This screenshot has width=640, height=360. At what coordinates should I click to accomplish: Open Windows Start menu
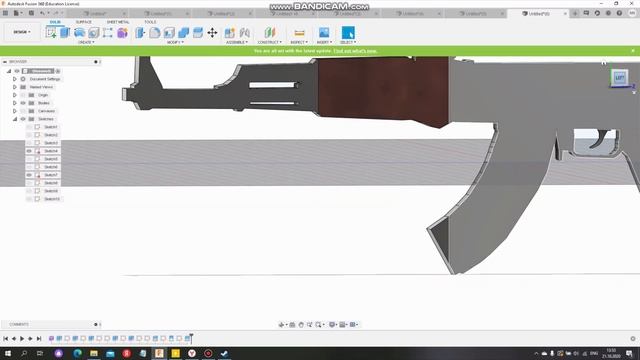pyautogui.click(x=7, y=353)
